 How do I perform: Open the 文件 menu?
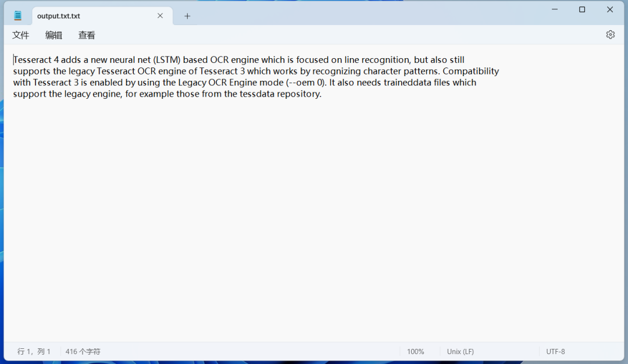[21, 35]
